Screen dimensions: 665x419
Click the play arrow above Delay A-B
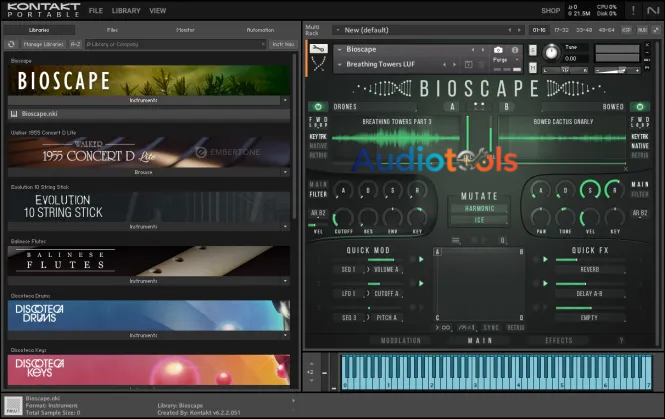[545, 283]
